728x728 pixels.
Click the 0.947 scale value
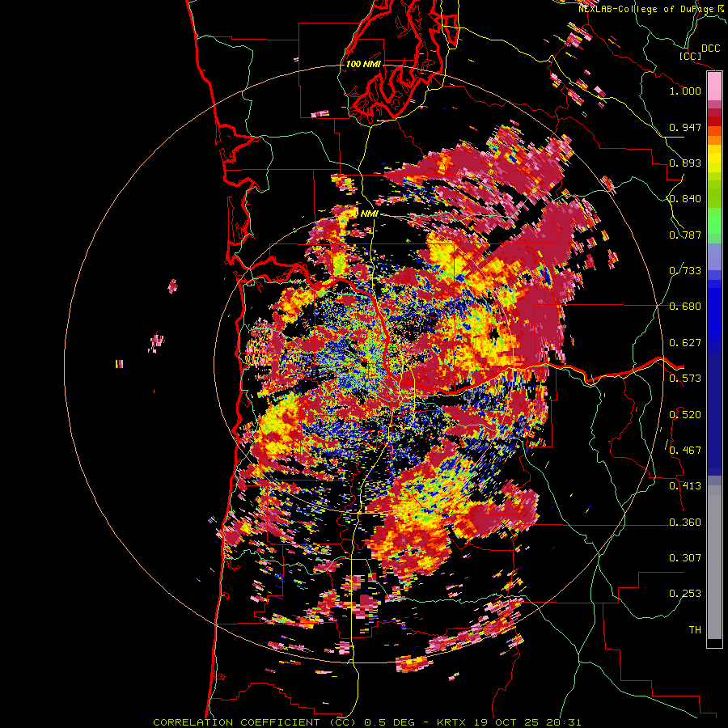[x=685, y=127]
